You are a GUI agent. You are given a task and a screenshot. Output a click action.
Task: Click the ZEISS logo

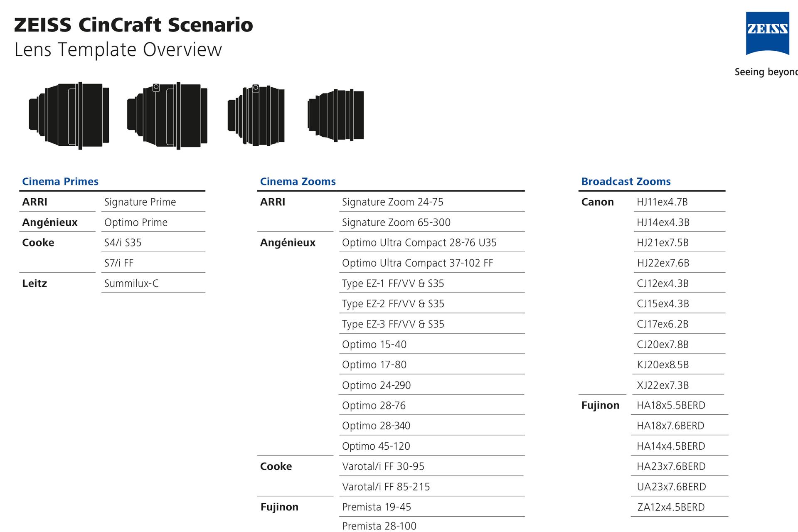tap(767, 33)
